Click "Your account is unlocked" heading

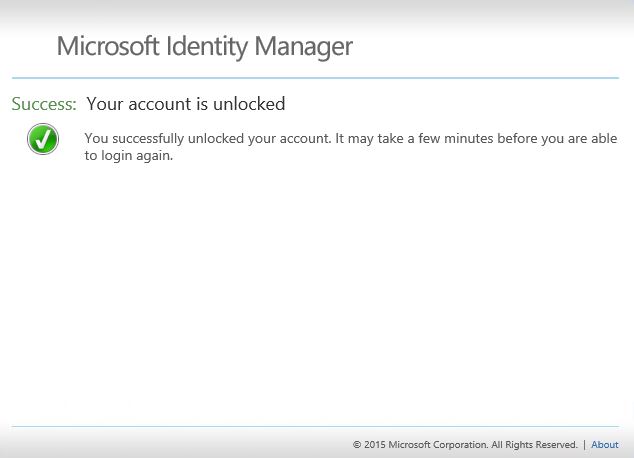[185, 104]
